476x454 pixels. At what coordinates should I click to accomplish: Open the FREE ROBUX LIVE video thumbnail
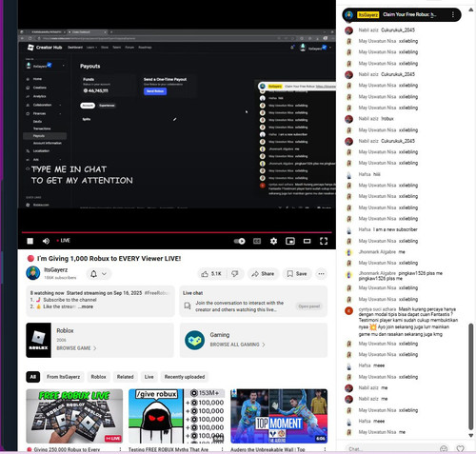click(74, 416)
